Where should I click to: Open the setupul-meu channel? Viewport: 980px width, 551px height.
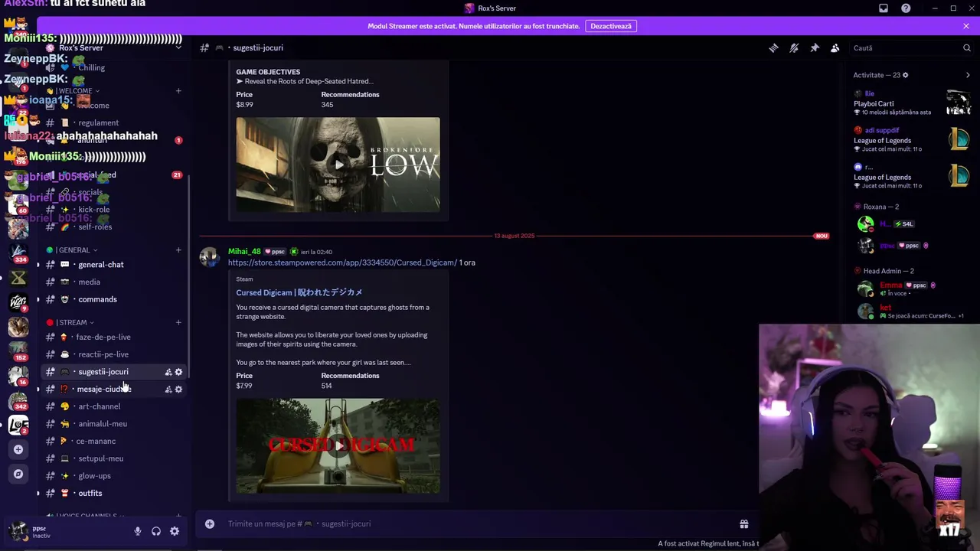pos(113,459)
